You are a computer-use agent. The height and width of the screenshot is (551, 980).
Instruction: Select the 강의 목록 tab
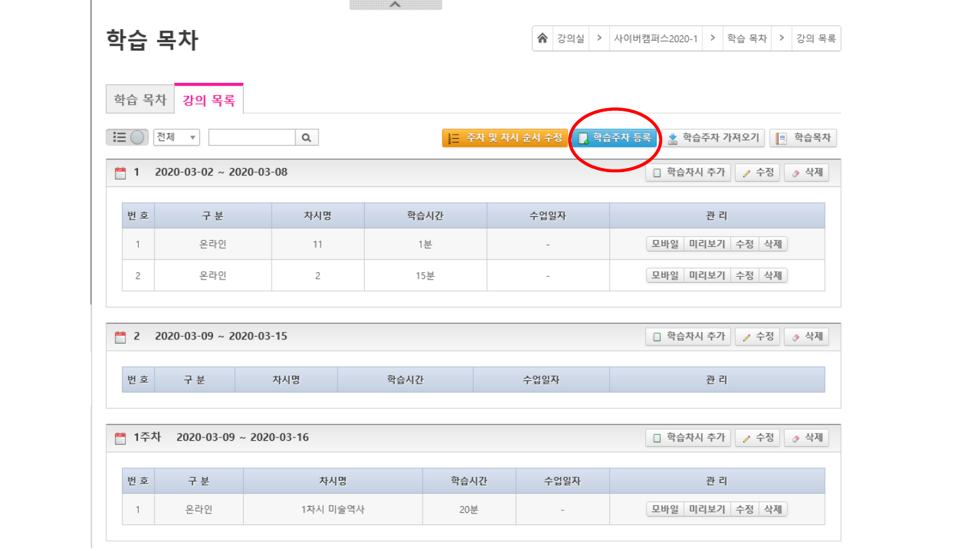[209, 101]
